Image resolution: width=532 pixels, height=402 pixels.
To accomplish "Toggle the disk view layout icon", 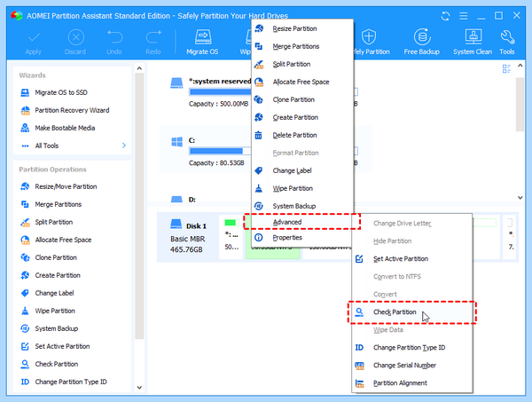I will coord(506,69).
